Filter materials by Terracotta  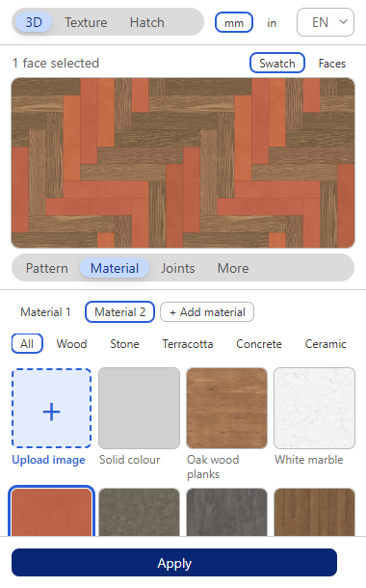187,344
